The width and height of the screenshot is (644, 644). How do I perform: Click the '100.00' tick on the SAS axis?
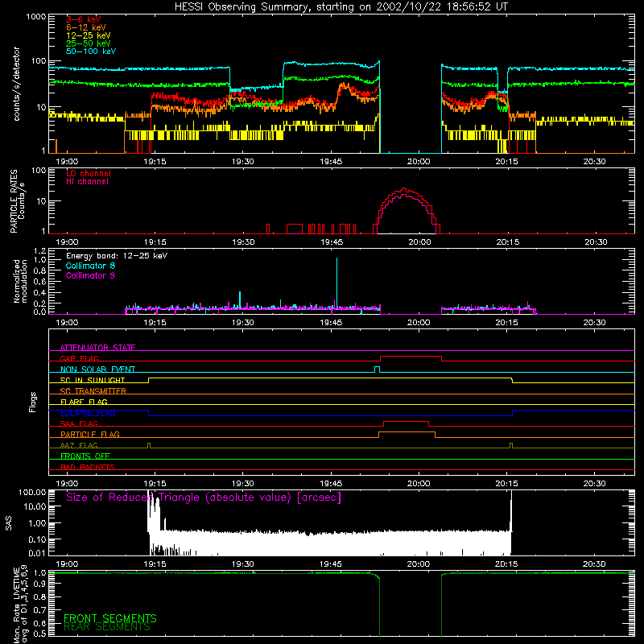coord(32,492)
